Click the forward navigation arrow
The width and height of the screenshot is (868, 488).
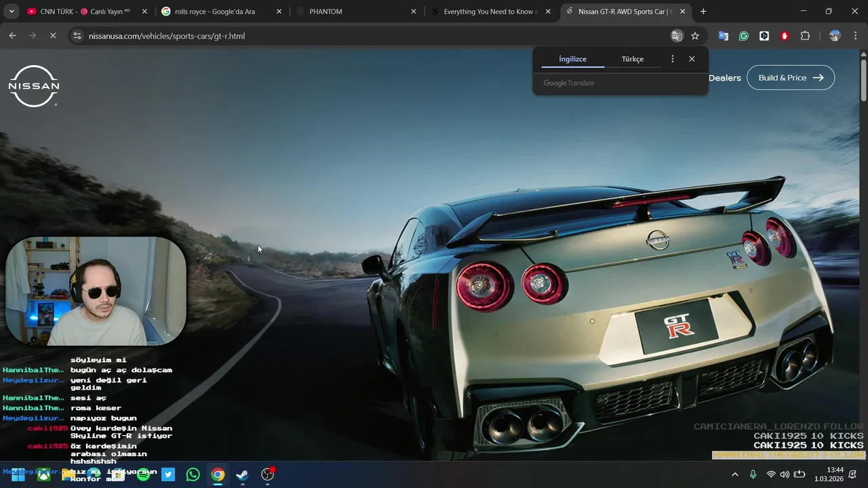(33, 36)
